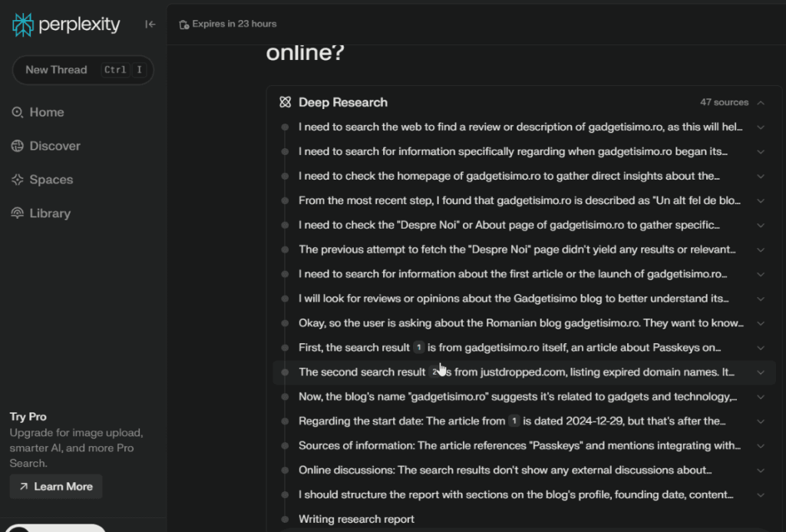Click the Home search icon

(x=17, y=112)
